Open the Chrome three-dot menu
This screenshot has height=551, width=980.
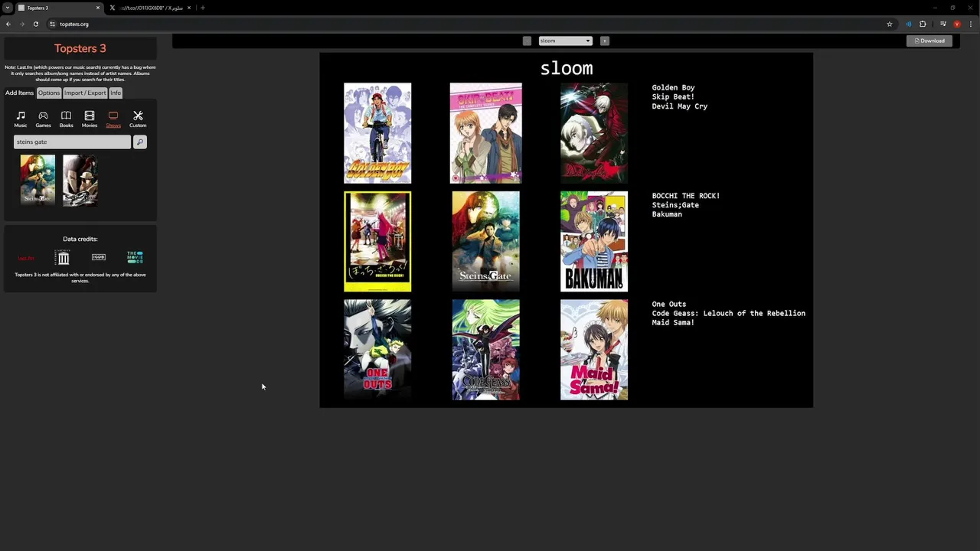tap(970, 24)
